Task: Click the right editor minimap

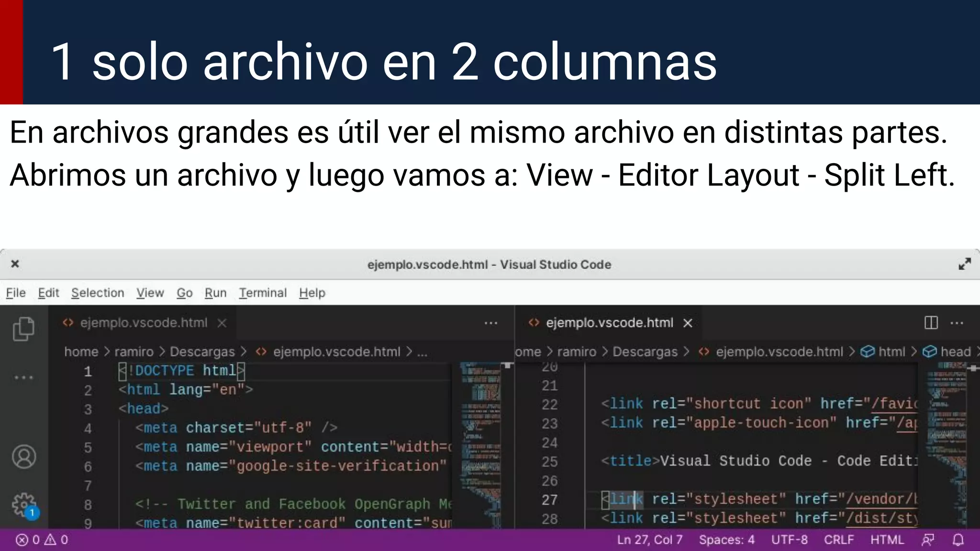Action: click(947, 445)
